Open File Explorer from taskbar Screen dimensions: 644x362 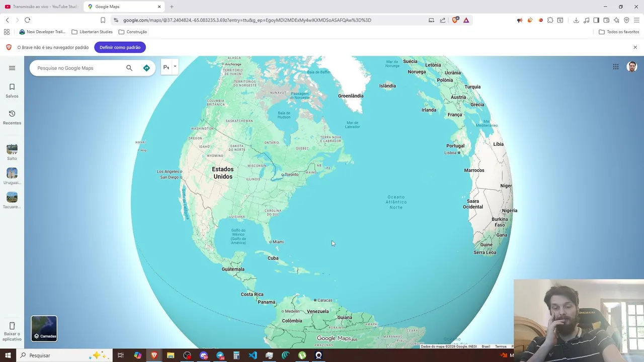coord(171,355)
